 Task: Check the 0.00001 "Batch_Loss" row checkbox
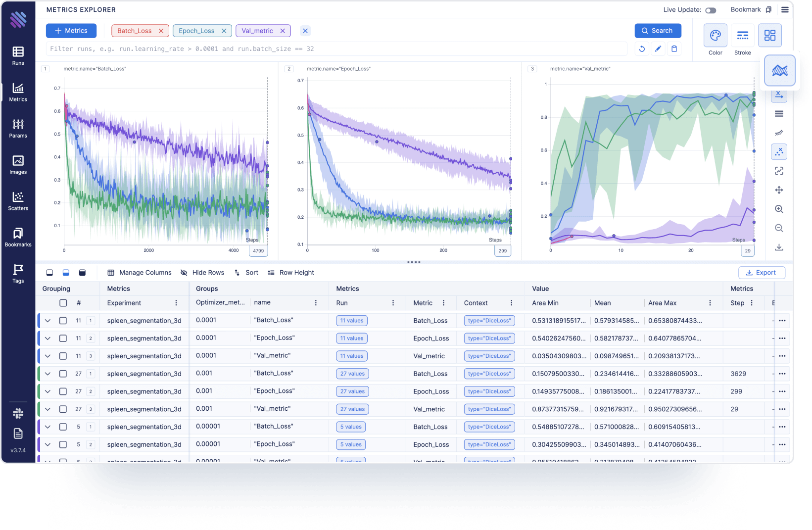63,427
